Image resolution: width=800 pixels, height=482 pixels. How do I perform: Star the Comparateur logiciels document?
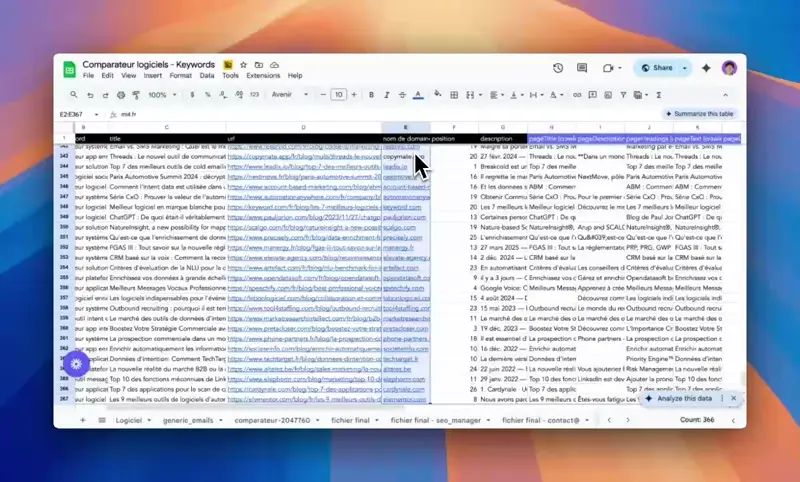pos(243,65)
